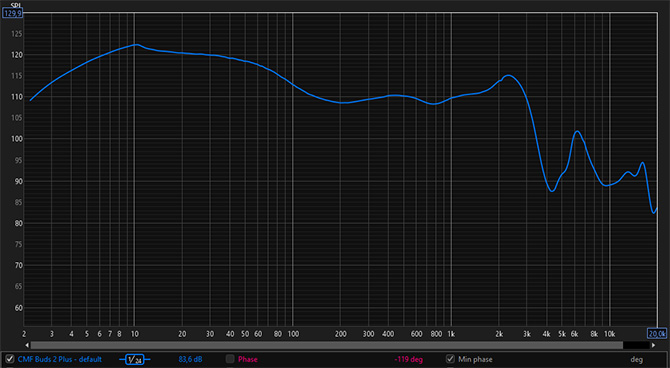The height and width of the screenshot is (368, 670).
Task: Click the blue curve's peak near 10 Hz
Action: [135, 44]
